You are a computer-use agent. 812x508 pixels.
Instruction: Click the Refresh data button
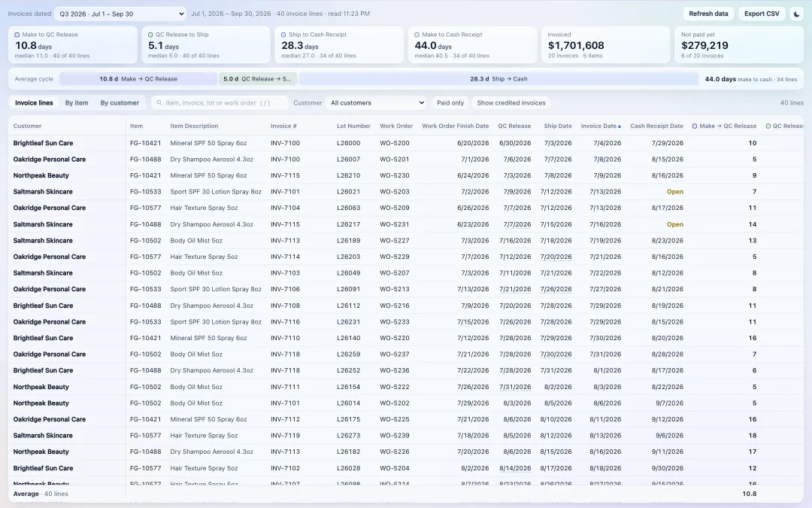pyautogui.click(x=708, y=14)
